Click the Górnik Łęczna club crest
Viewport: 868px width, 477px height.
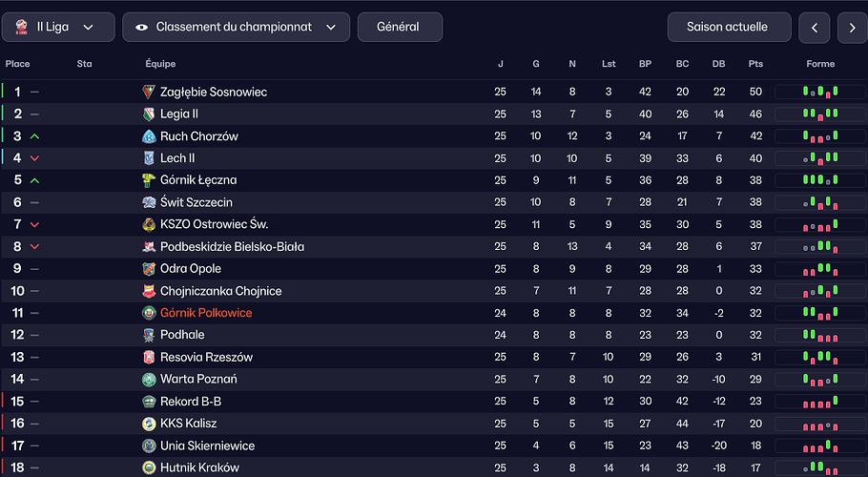click(x=149, y=180)
